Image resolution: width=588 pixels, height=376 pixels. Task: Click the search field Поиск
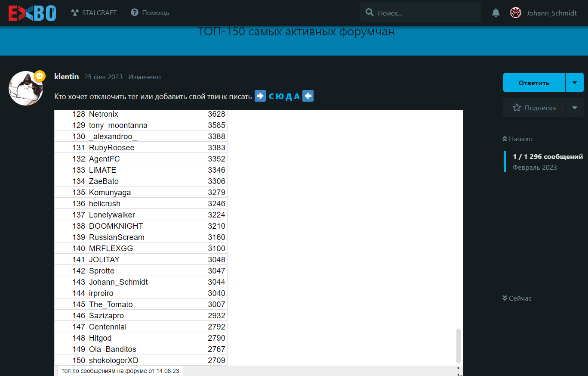(x=420, y=12)
